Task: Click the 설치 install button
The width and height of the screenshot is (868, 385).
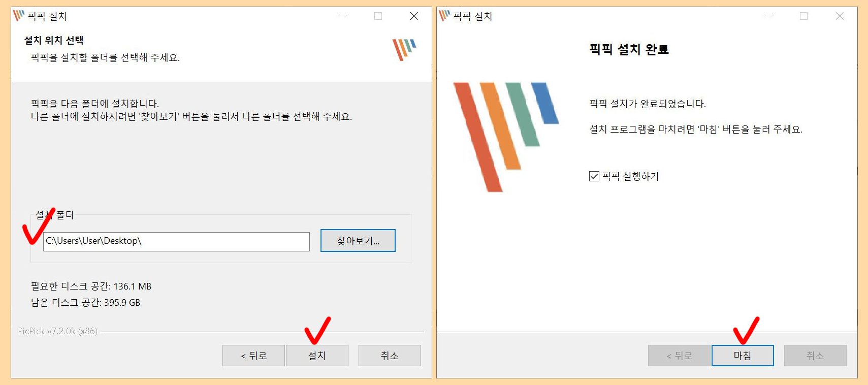Action: pyautogui.click(x=317, y=356)
